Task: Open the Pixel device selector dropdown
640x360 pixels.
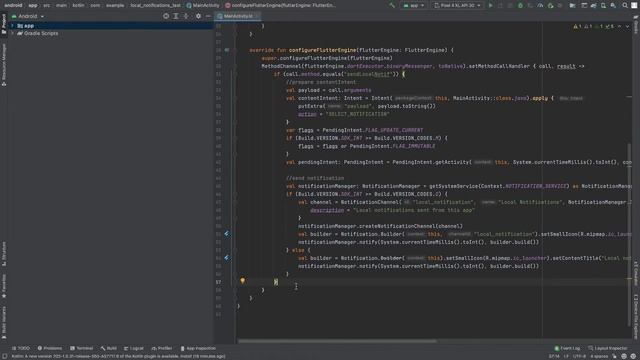Action: pos(457,5)
